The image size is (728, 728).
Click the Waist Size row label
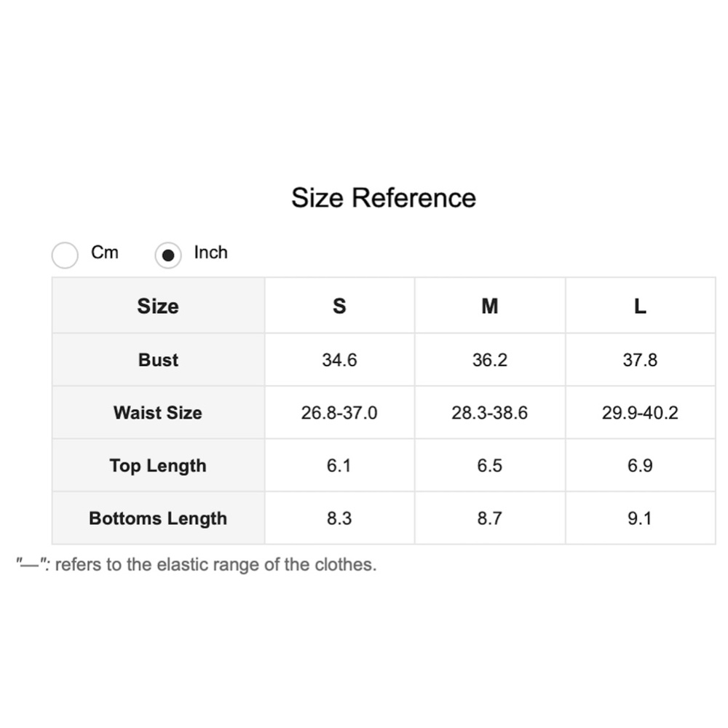point(158,413)
